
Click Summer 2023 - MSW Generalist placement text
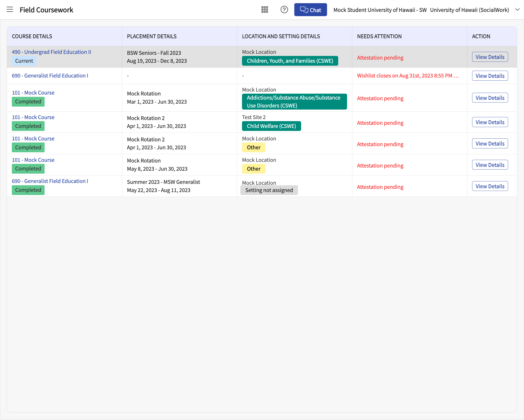pyautogui.click(x=163, y=182)
